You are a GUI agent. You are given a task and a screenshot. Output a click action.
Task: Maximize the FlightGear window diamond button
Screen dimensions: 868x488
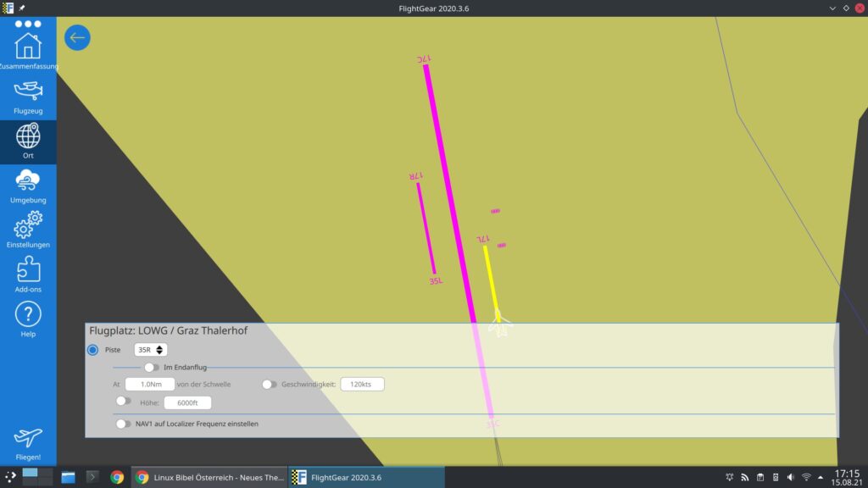847,8
